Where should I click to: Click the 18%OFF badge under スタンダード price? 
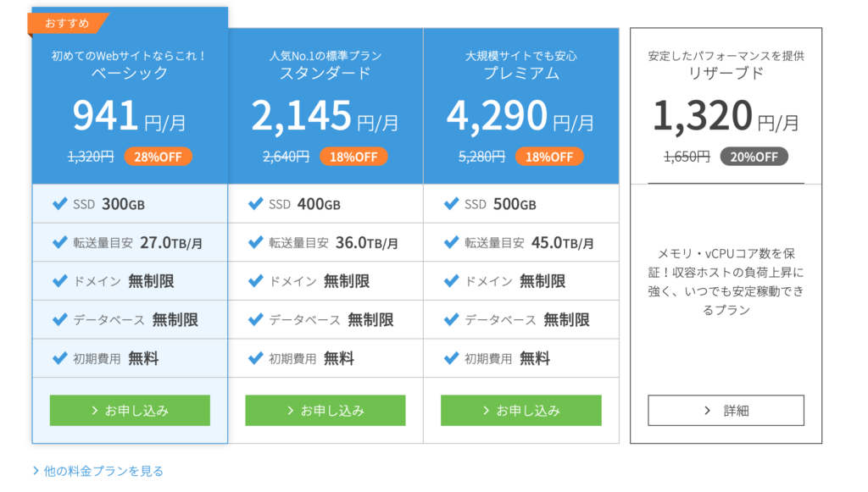pos(353,157)
